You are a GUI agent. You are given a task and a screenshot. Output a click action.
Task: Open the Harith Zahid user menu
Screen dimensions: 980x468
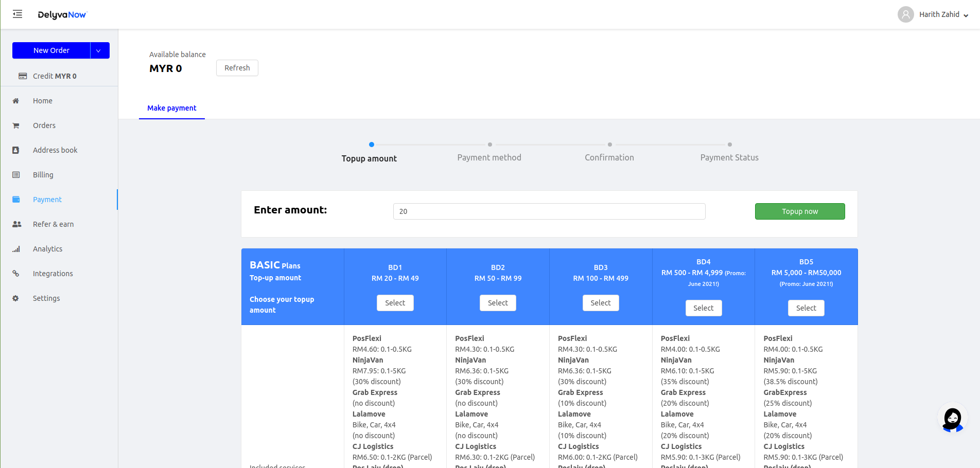point(933,14)
